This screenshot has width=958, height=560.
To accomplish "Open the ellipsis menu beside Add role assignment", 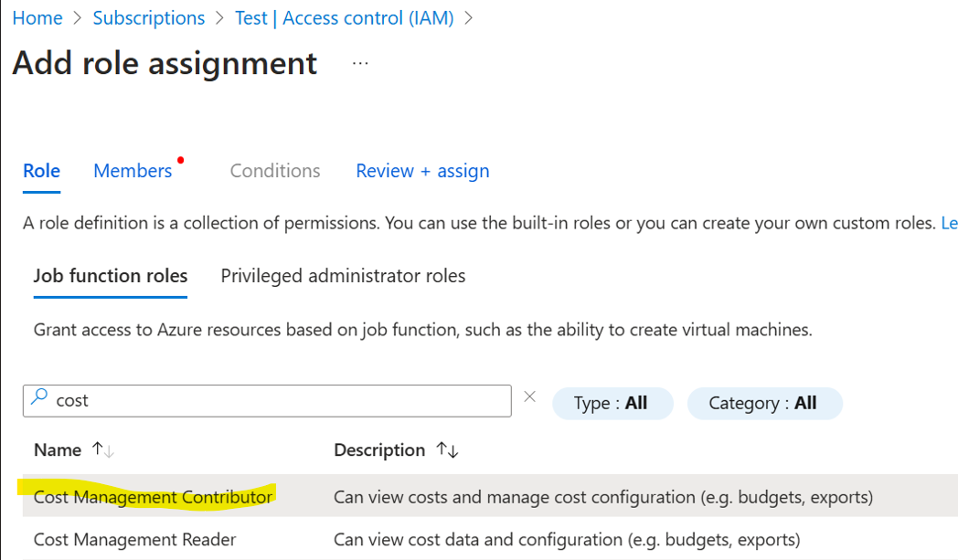I will coord(360,63).
